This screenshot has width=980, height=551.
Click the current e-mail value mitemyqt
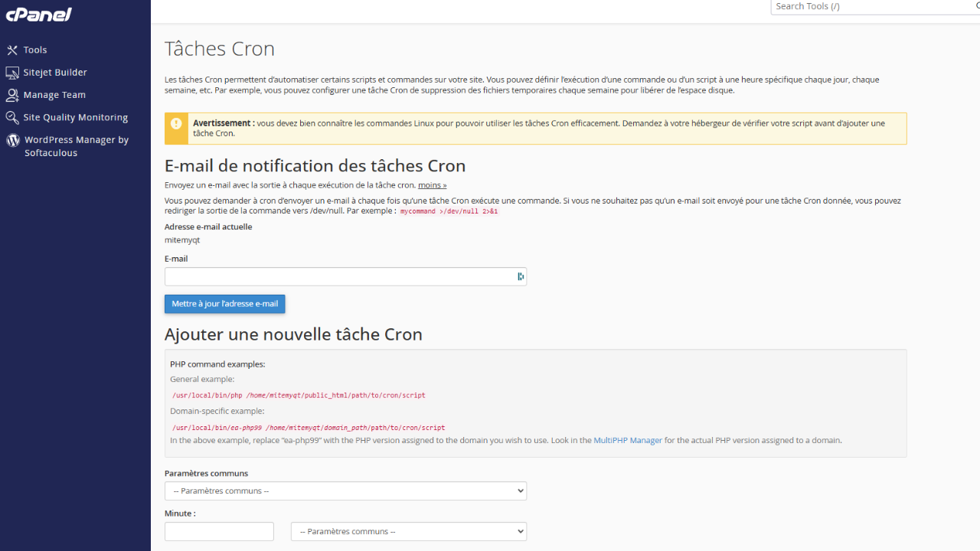click(x=182, y=240)
